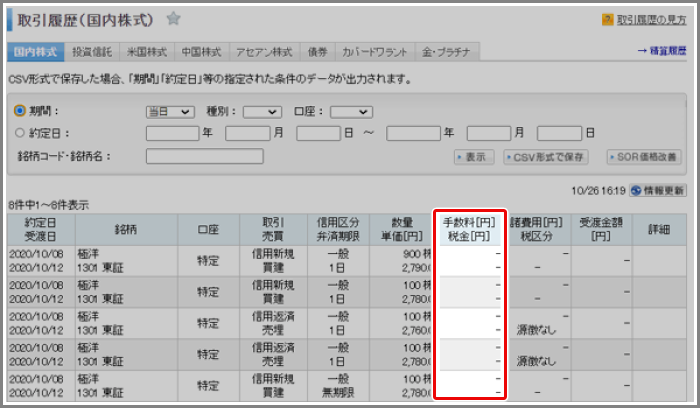Click the 無期限 repayment term cell

(x=338, y=393)
